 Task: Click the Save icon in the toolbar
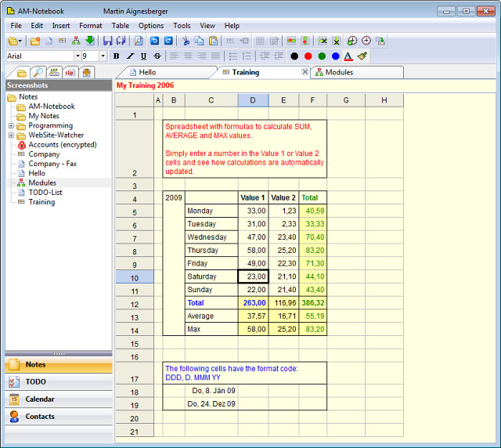(x=107, y=41)
